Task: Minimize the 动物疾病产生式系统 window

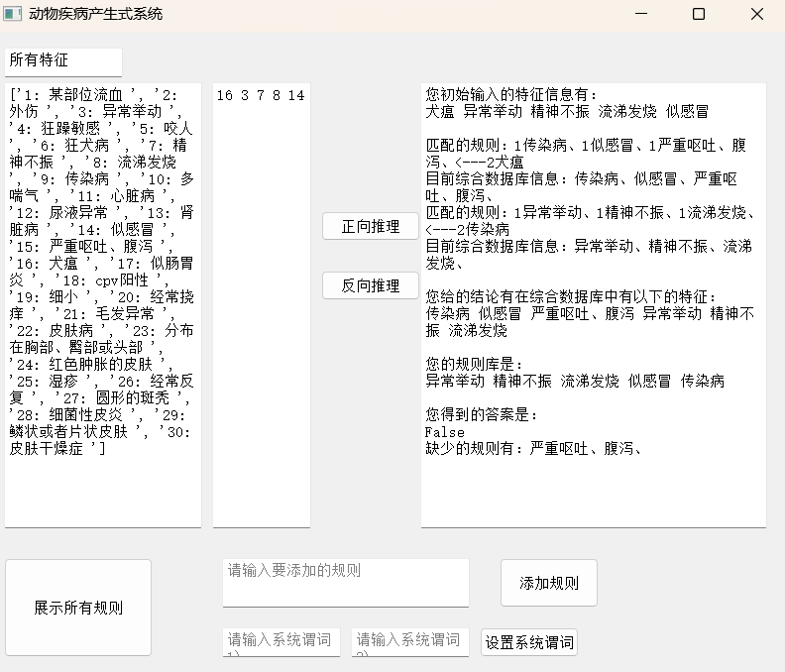Action: pyautogui.click(x=641, y=14)
